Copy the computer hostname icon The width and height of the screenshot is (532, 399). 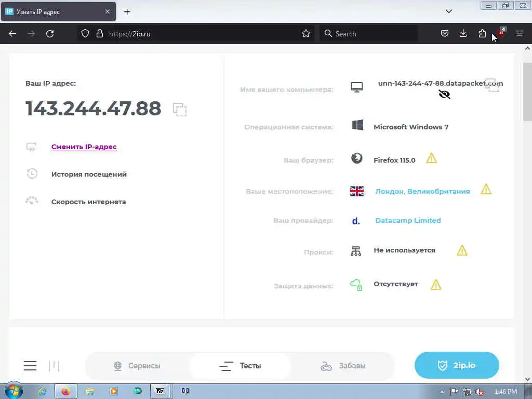[x=492, y=85]
